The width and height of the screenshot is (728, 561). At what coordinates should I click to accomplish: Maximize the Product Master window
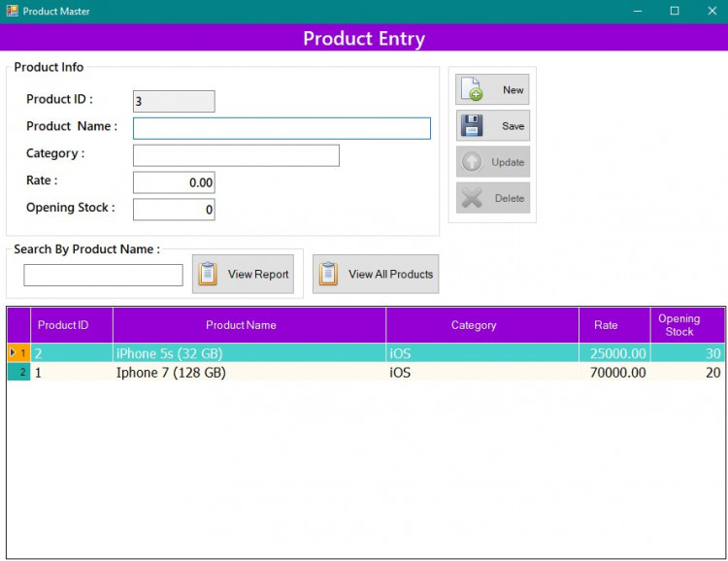(675, 11)
